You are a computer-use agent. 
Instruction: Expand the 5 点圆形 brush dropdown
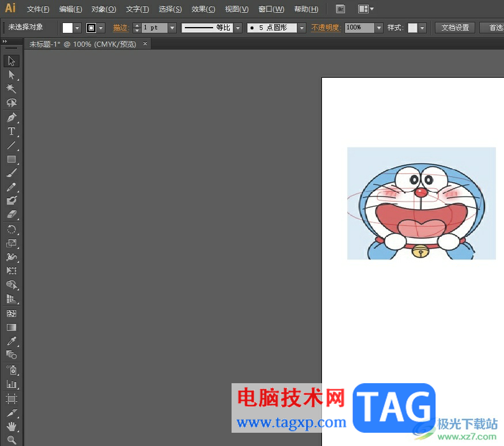301,28
